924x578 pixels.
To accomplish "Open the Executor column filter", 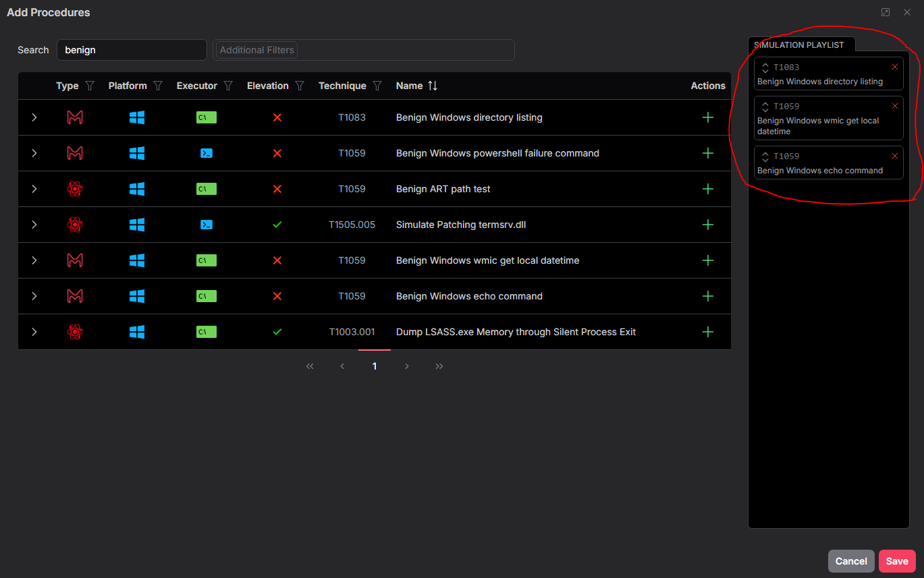I will [227, 86].
